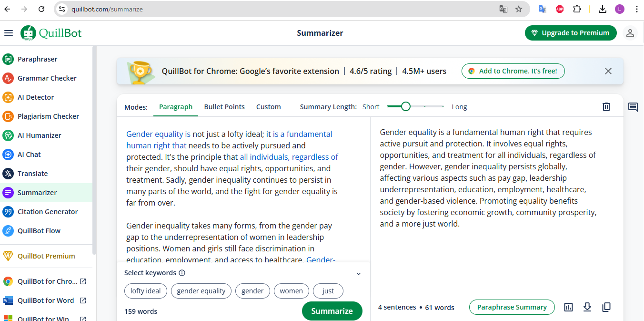Open the browser downloads icon
Viewport: 644px width, 321px height.
[x=603, y=9]
